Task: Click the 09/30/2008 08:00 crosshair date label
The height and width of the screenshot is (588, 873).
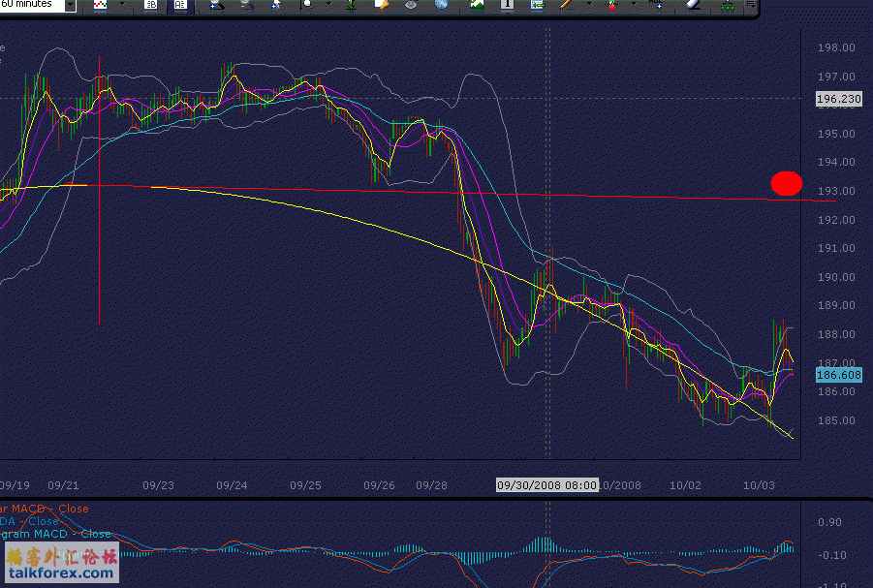Action: 546,485
